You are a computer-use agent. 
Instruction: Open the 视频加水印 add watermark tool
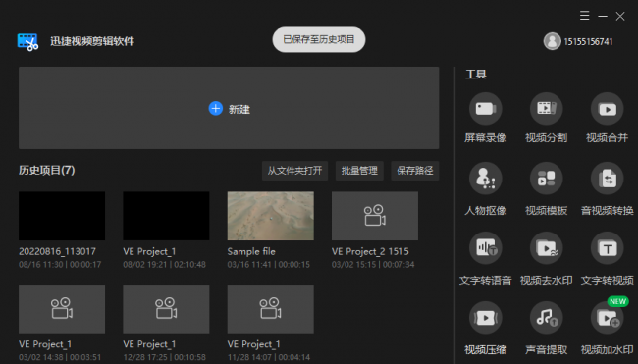607,317
